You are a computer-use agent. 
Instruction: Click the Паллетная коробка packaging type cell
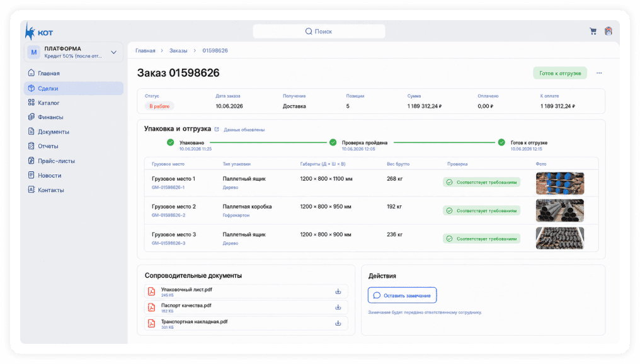click(247, 207)
